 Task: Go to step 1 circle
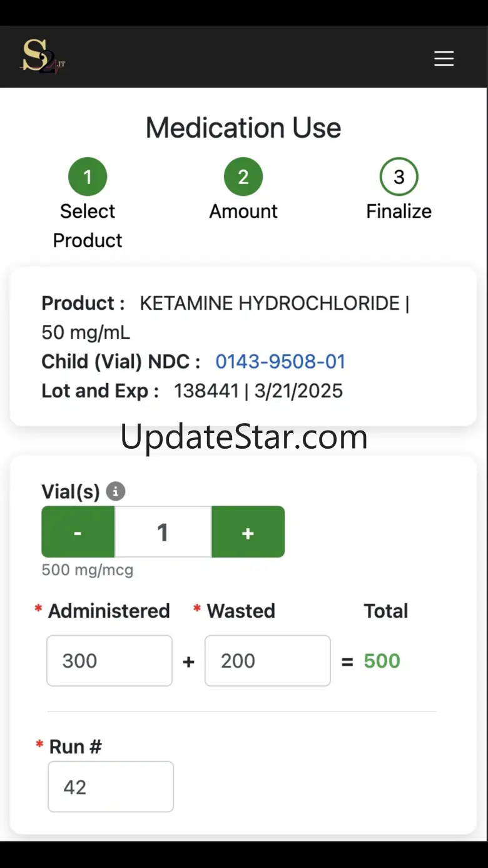click(x=88, y=176)
